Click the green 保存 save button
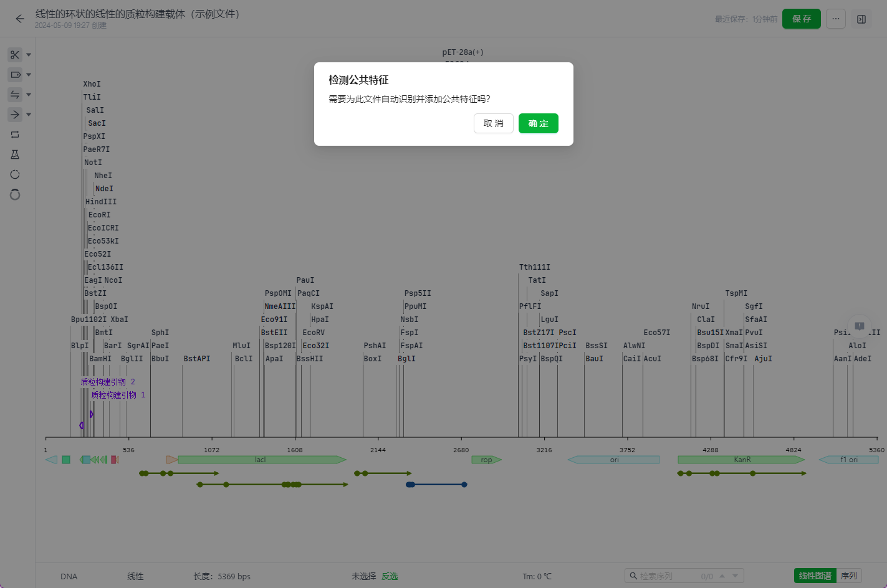 tap(801, 19)
